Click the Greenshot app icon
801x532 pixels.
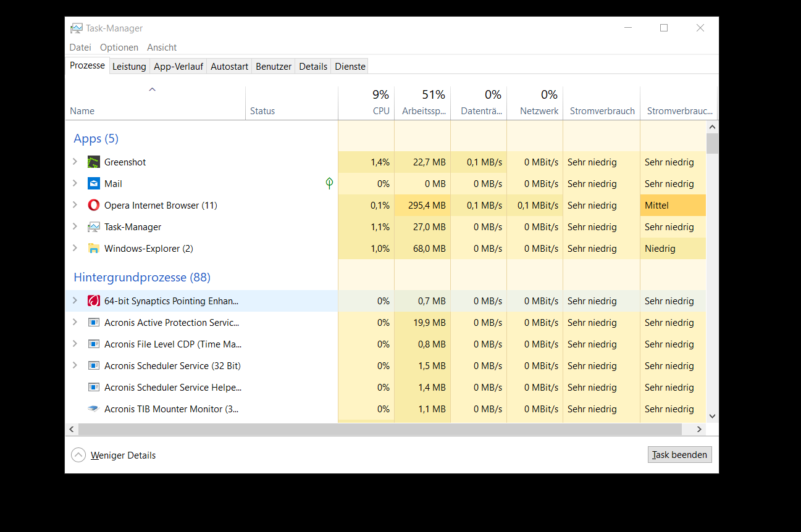click(x=94, y=162)
